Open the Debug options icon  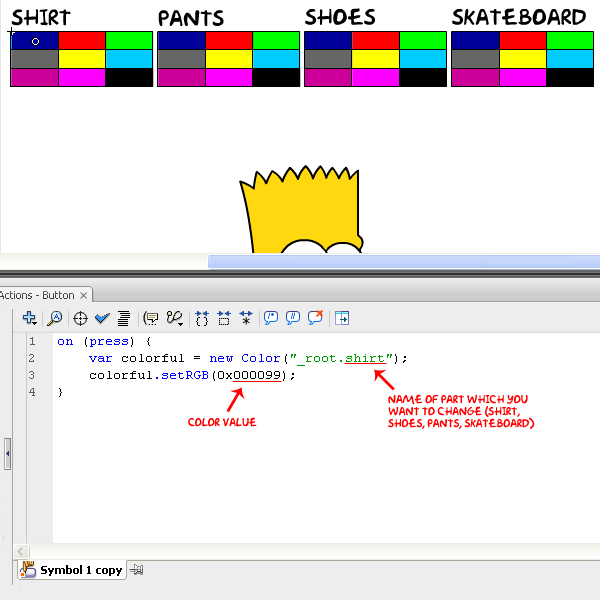coord(174,318)
